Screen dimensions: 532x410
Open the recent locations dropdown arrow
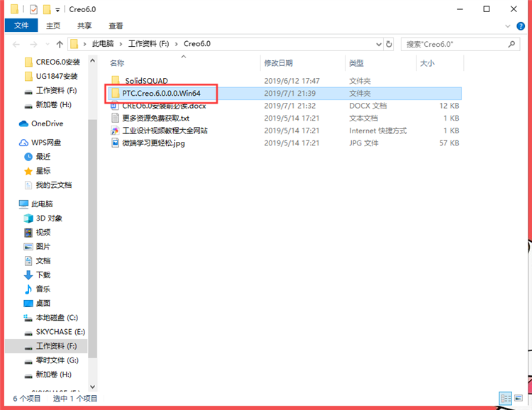tap(48, 44)
